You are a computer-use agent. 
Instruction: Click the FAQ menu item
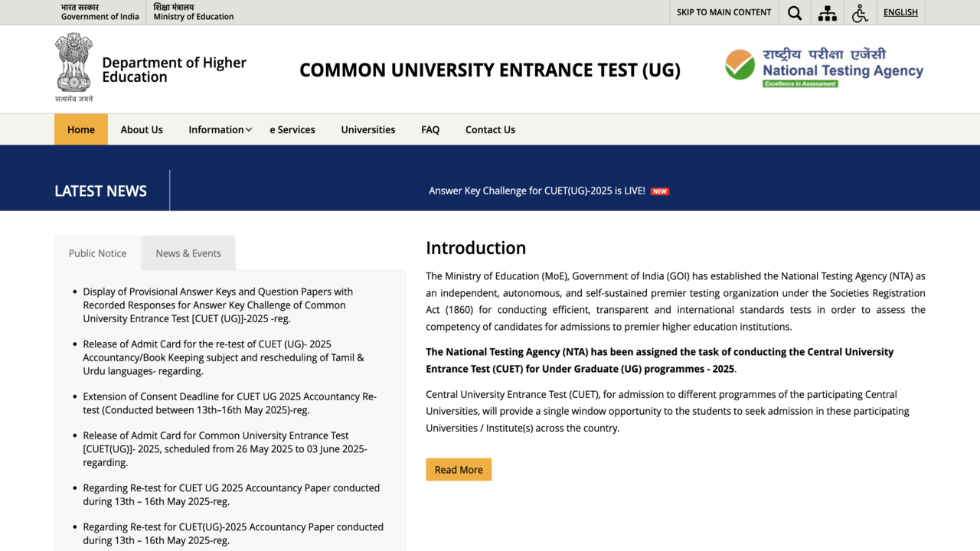[430, 129]
